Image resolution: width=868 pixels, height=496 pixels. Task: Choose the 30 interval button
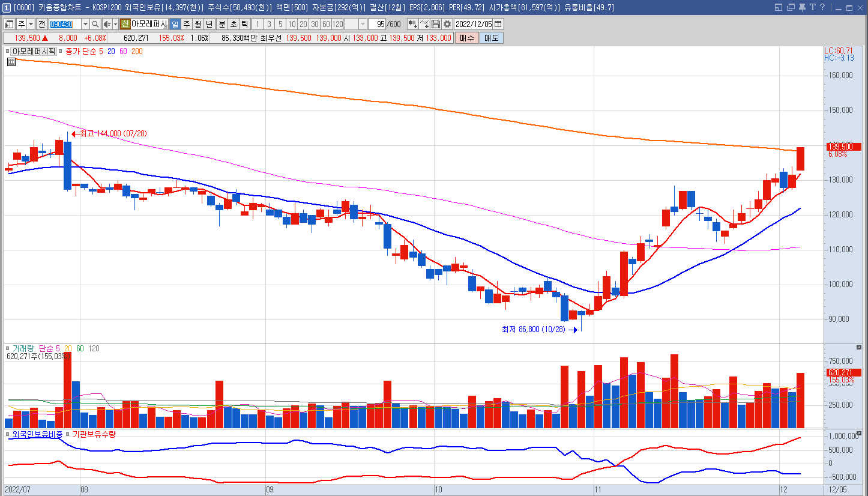point(315,24)
